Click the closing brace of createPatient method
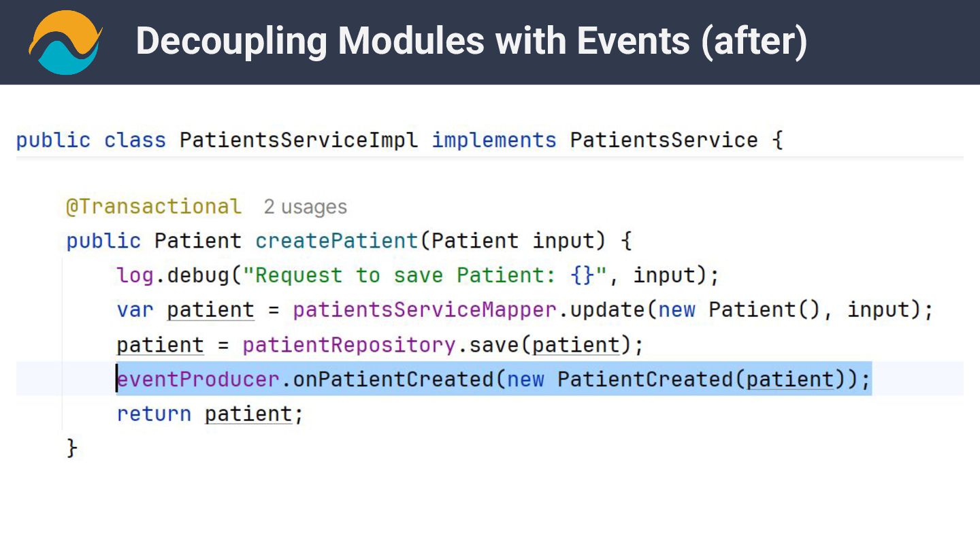Image resolution: width=980 pixels, height=551 pixels. pos(72,448)
